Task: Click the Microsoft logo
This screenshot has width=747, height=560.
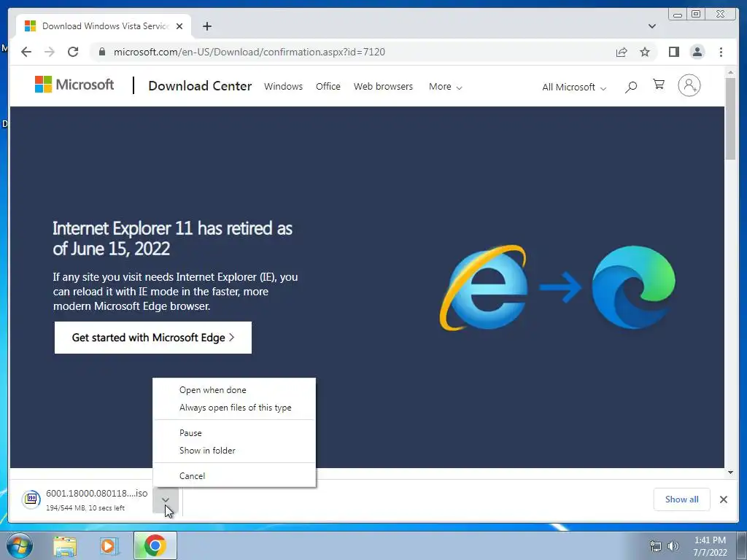Action: click(74, 85)
